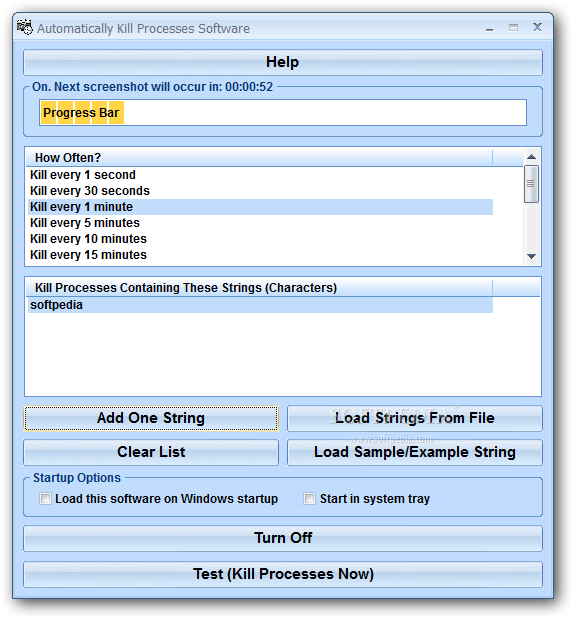Select Kill every 15 minutes
The width and height of the screenshot is (574, 619).
260,255
